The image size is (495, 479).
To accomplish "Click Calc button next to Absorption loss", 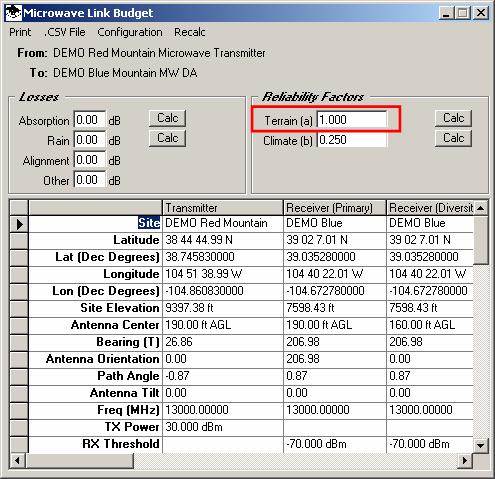I will coord(167,118).
